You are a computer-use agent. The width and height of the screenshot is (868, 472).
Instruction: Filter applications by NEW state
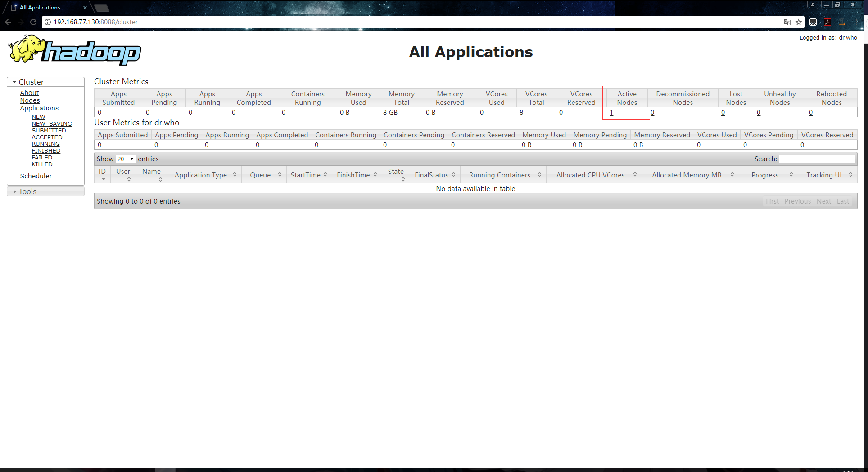[x=38, y=117]
